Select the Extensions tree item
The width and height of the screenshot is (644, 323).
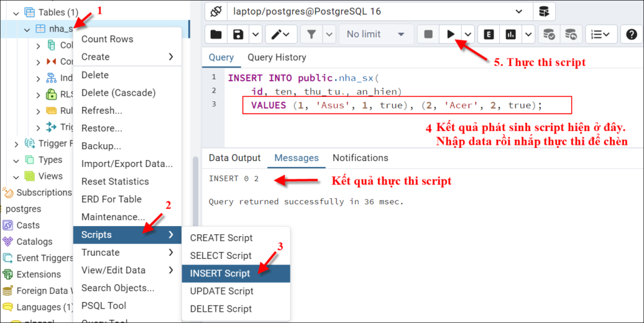(38, 274)
